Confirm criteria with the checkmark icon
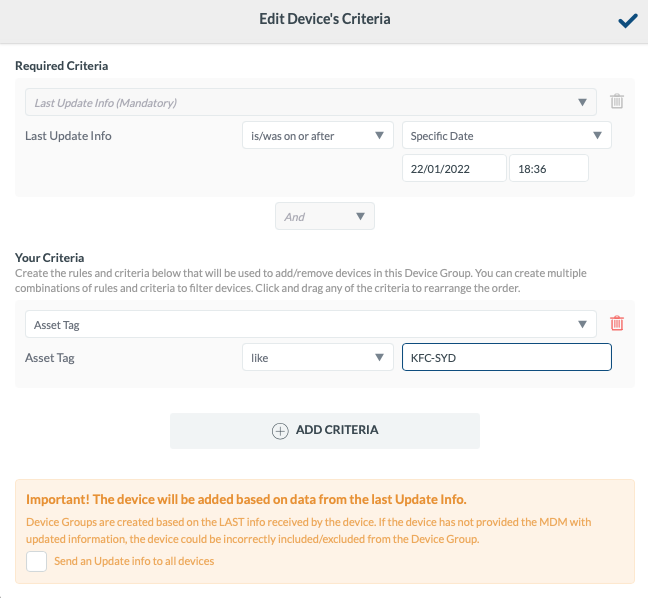 tap(628, 20)
